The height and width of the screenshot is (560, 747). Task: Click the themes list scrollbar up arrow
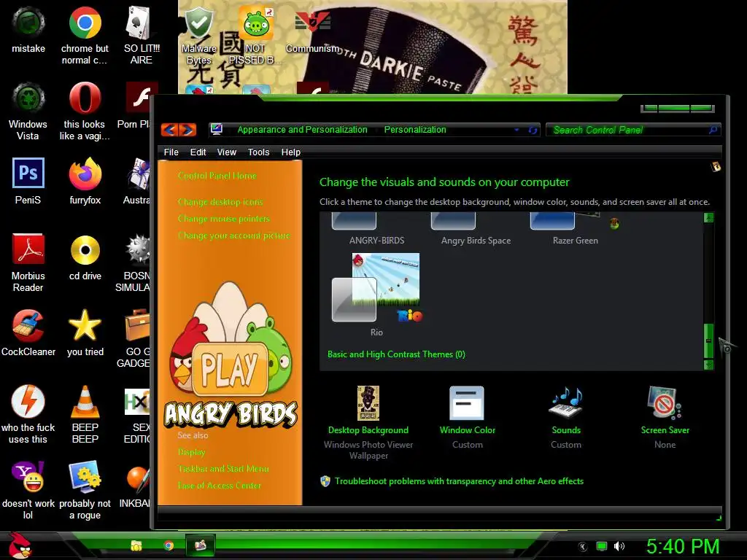click(x=708, y=218)
